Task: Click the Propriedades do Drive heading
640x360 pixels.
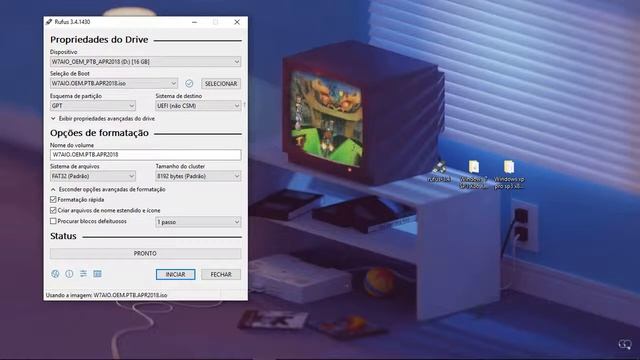Action: click(99, 40)
